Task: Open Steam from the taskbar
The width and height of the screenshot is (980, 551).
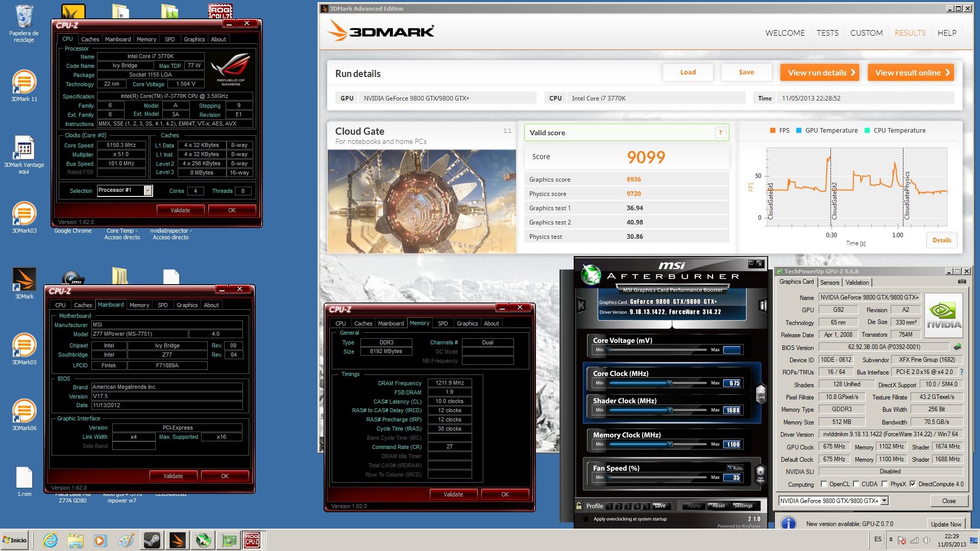Action: click(152, 540)
